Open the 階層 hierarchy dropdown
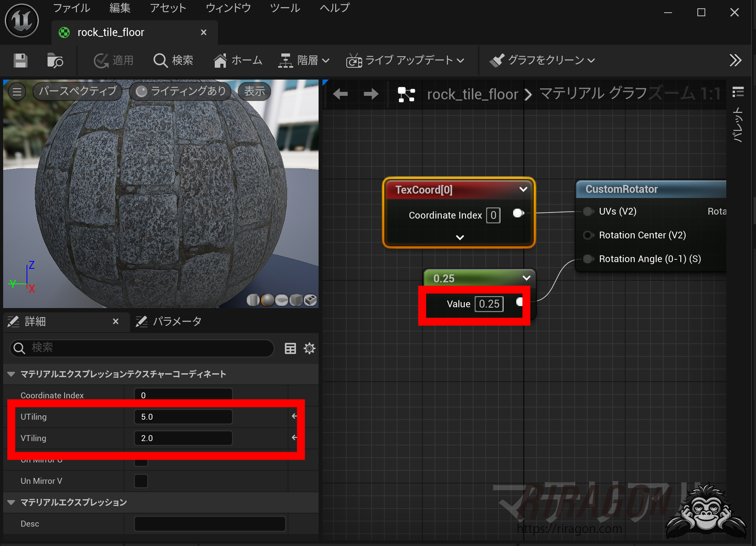The height and width of the screenshot is (546, 756). tap(304, 61)
